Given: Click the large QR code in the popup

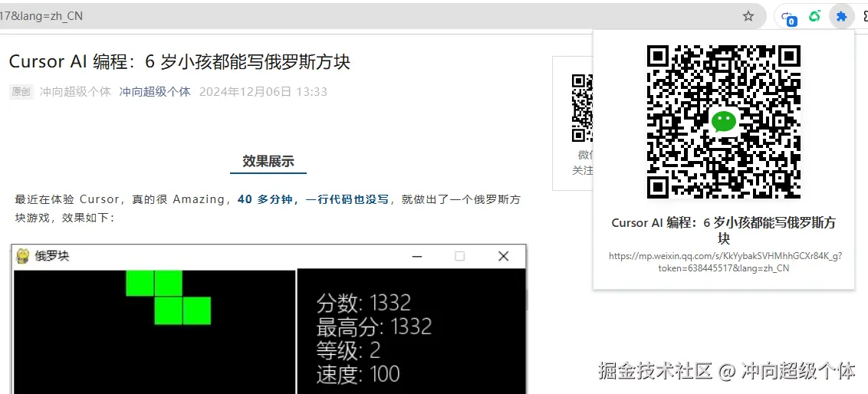Looking at the screenshot, I should coord(724,122).
